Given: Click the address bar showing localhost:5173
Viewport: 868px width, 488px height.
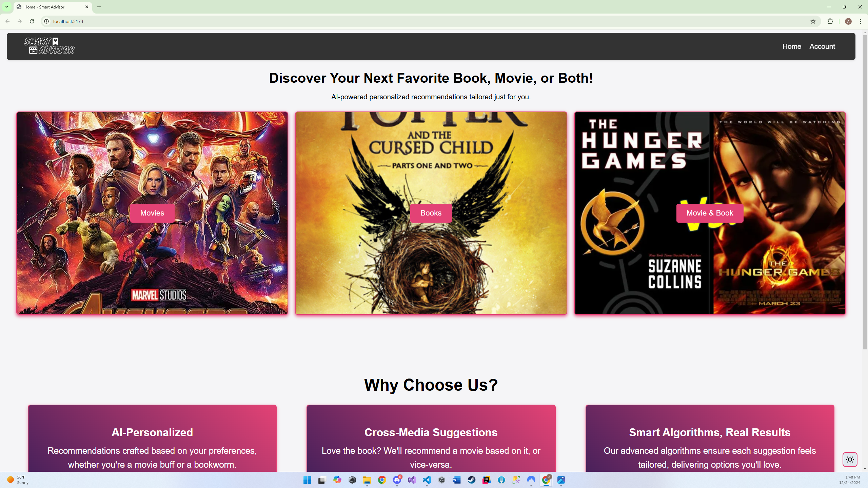Looking at the screenshot, I should 67,21.
